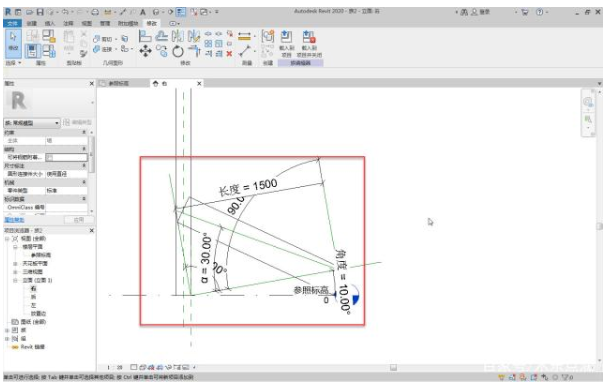Click the Measure Between Two References icon

click(x=244, y=51)
